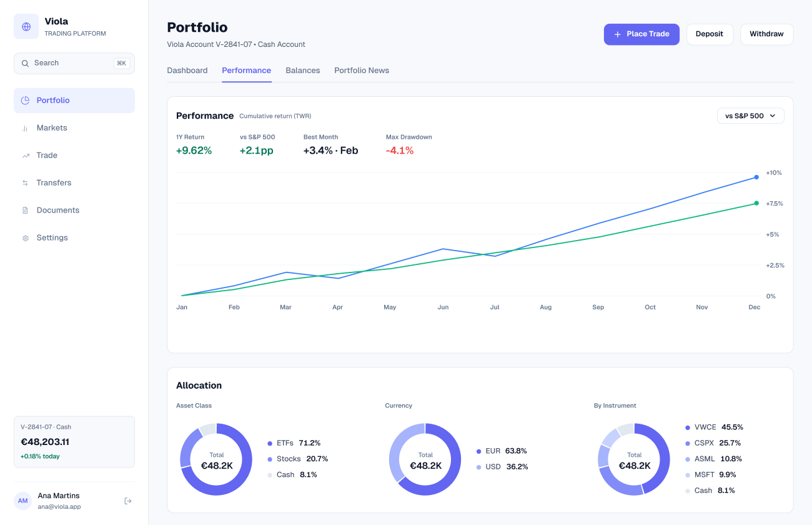Click the logout icon beside Ana Martins
Viewport: 812px width, 525px height.
point(128,501)
